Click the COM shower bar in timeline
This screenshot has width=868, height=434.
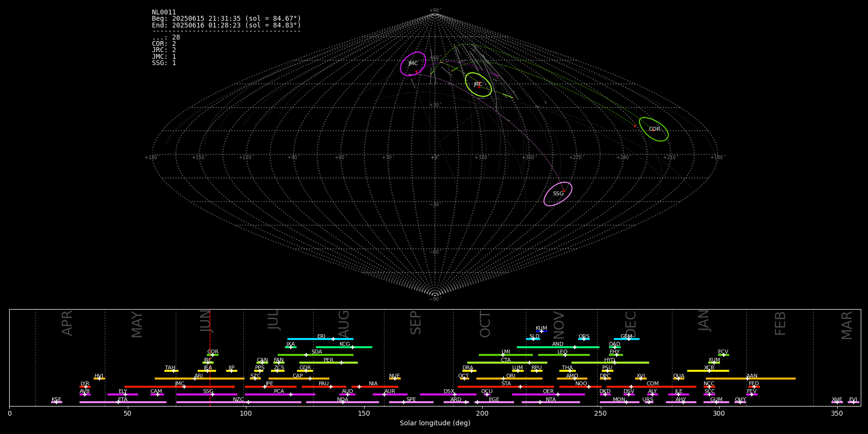[x=652, y=387]
